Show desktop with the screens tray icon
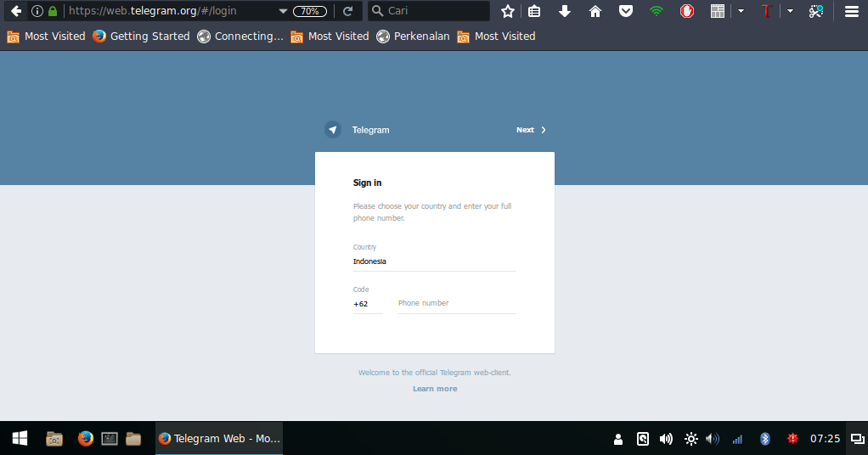868x455 pixels. point(858,439)
